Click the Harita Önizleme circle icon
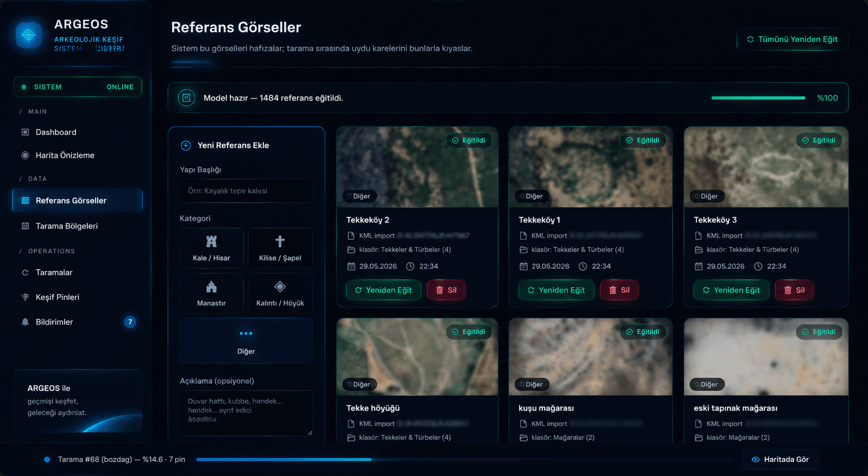 coord(25,155)
